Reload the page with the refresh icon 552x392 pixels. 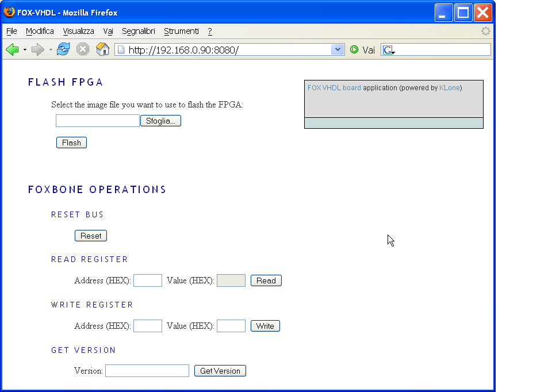tap(63, 49)
